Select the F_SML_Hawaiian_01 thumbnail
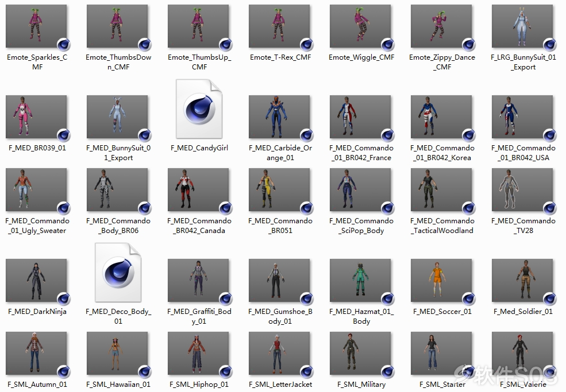566x392 pixels. [x=117, y=354]
